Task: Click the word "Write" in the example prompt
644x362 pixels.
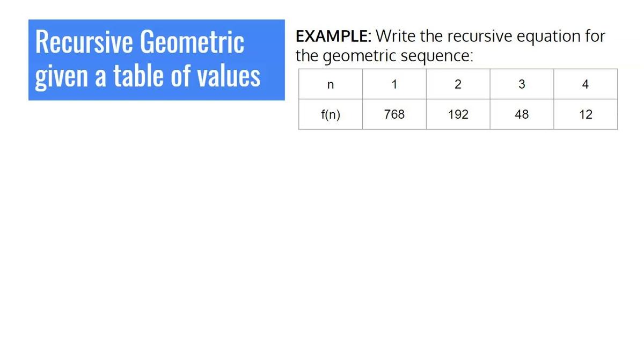Action: point(396,37)
